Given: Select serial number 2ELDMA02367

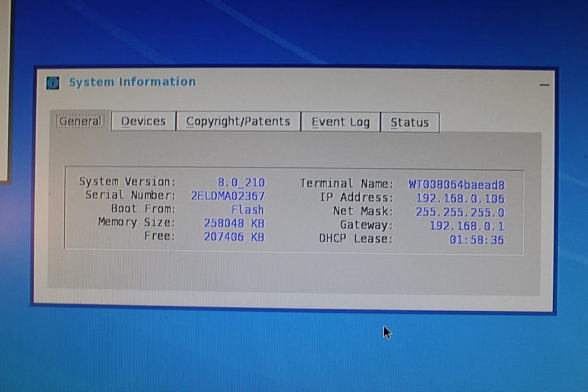Looking at the screenshot, I should pos(228,196).
